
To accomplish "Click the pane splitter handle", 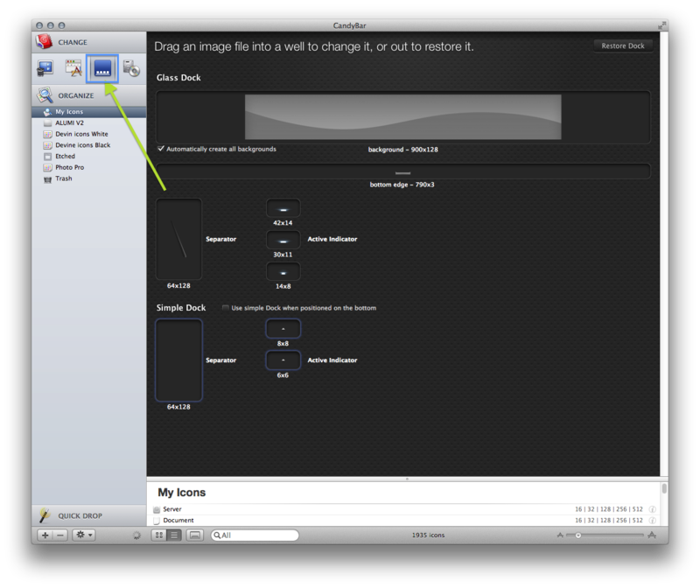I will click(407, 479).
